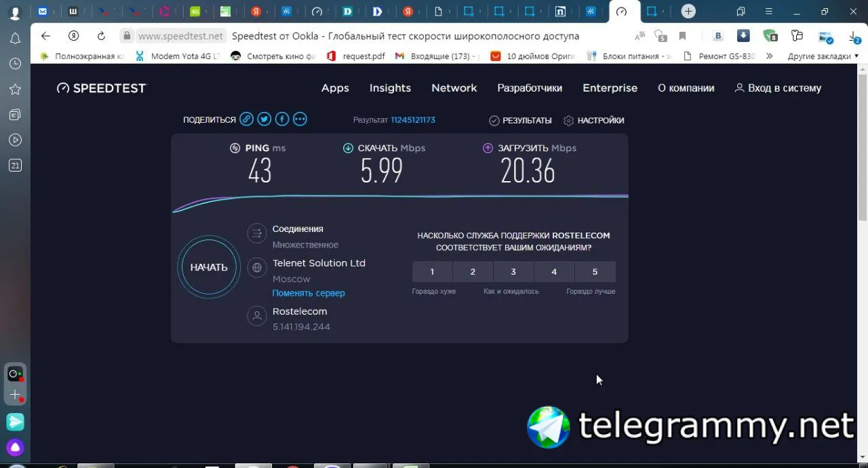Open the Enterprise menu item

coord(610,88)
